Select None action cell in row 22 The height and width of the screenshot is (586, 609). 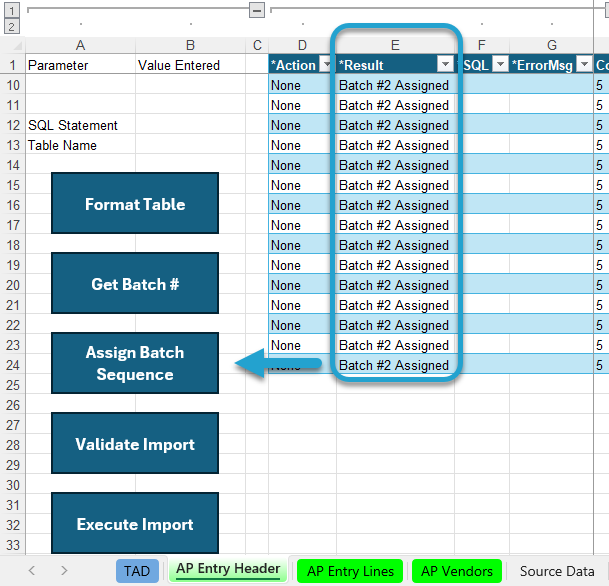pyautogui.click(x=302, y=325)
